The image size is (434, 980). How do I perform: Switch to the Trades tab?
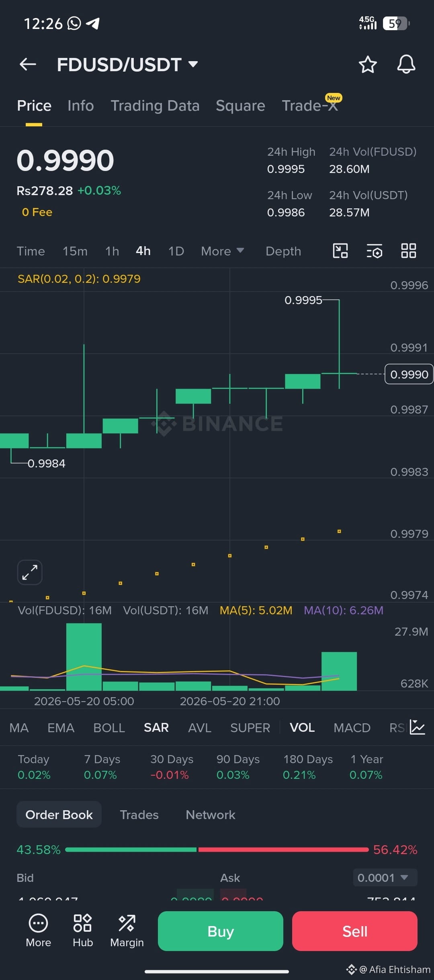[x=139, y=814]
